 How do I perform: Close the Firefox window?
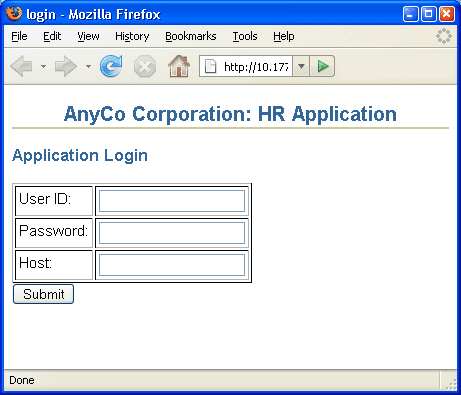click(x=446, y=14)
